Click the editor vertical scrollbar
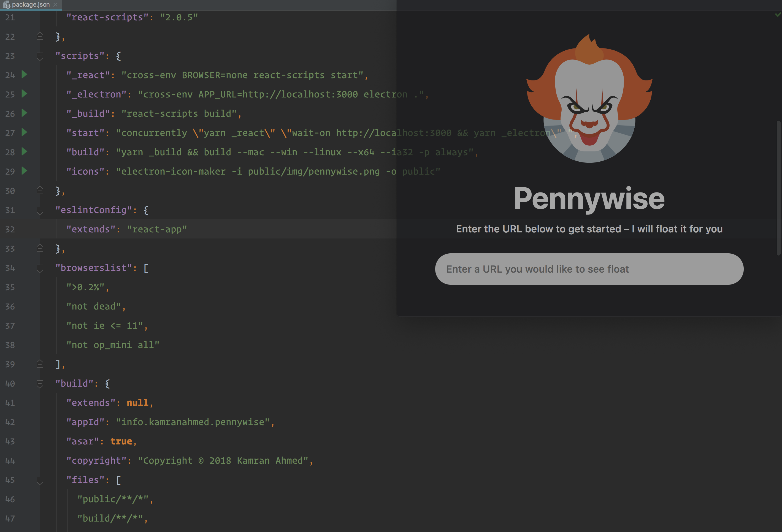Screen dimensions: 782x532 [778, 188]
